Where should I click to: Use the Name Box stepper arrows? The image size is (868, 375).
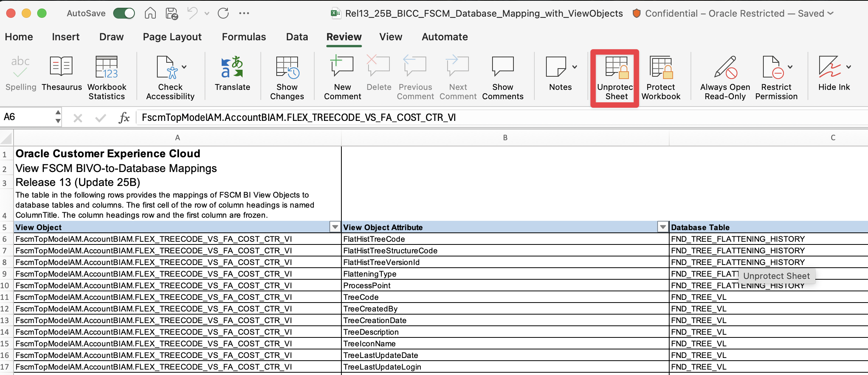pos(57,116)
